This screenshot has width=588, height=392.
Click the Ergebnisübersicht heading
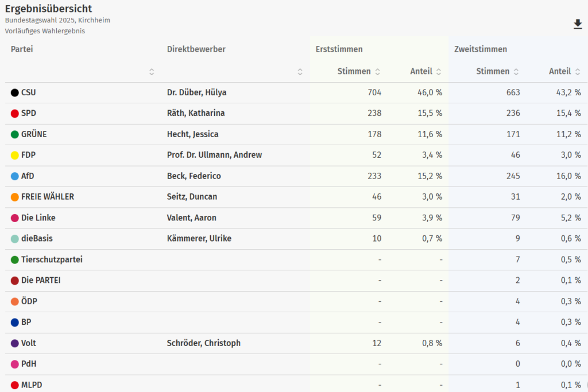pyautogui.click(x=48, y=9)
